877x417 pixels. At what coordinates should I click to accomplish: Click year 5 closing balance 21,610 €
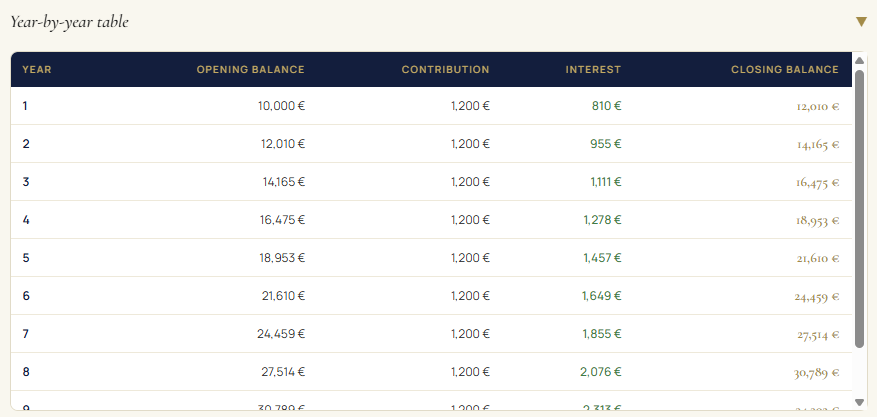(x=817, y=258)
